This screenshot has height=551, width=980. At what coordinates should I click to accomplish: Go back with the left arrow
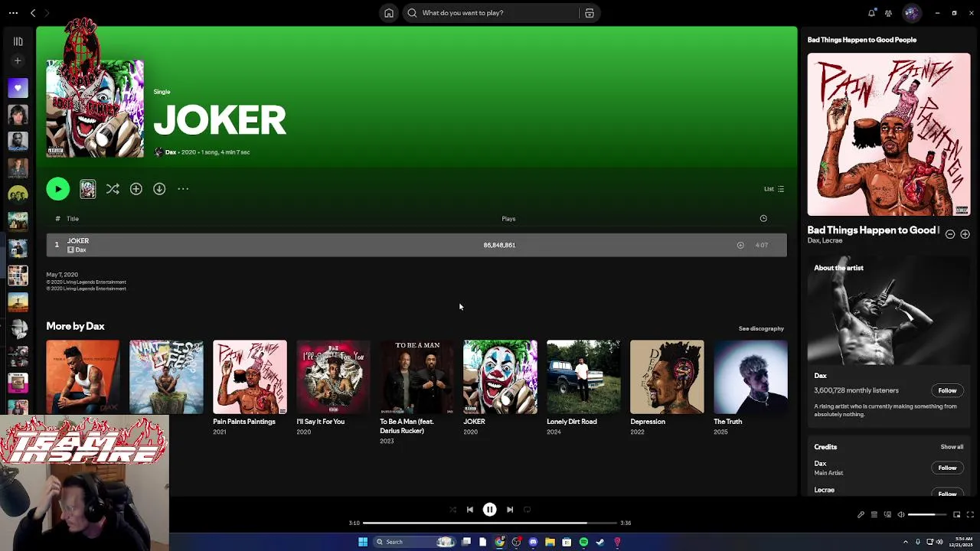coord(33,13)
